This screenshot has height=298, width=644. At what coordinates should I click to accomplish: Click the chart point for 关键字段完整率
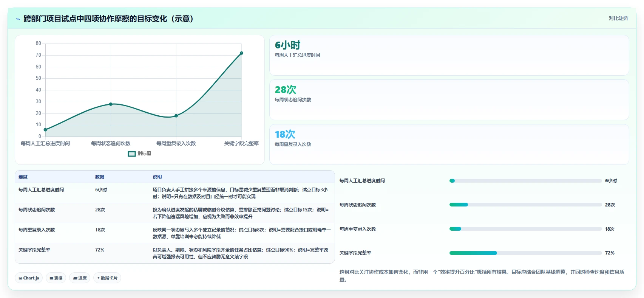[241, 53]
